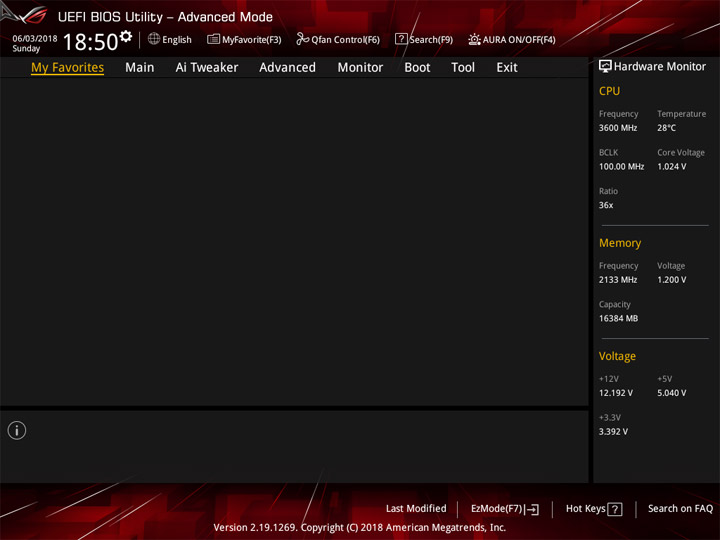Click the CPU section heading
Viewport: 720px width, 540px height.
click(x=609, y=91)
